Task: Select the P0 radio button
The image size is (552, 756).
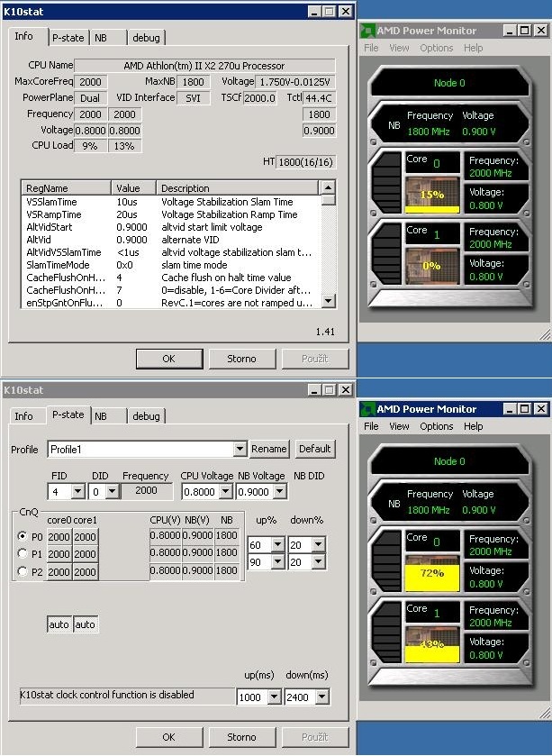Action: (x=22, y=536)
